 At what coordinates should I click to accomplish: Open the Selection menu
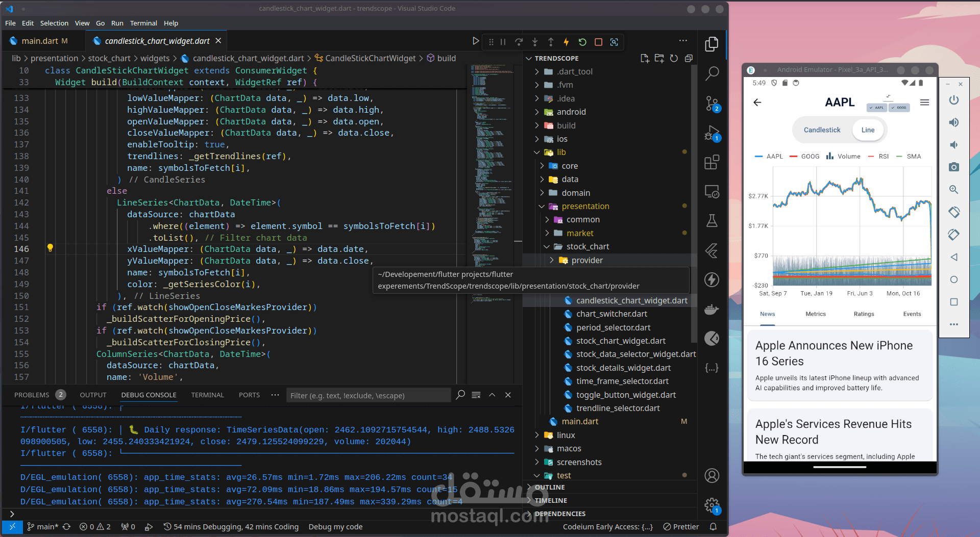coord(54,23)
